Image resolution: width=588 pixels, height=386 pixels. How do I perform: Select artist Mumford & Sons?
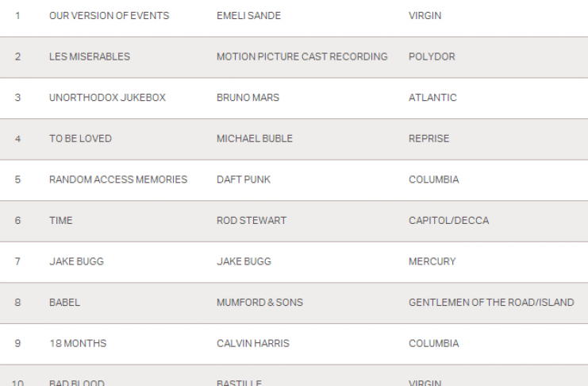pos(259,303)
